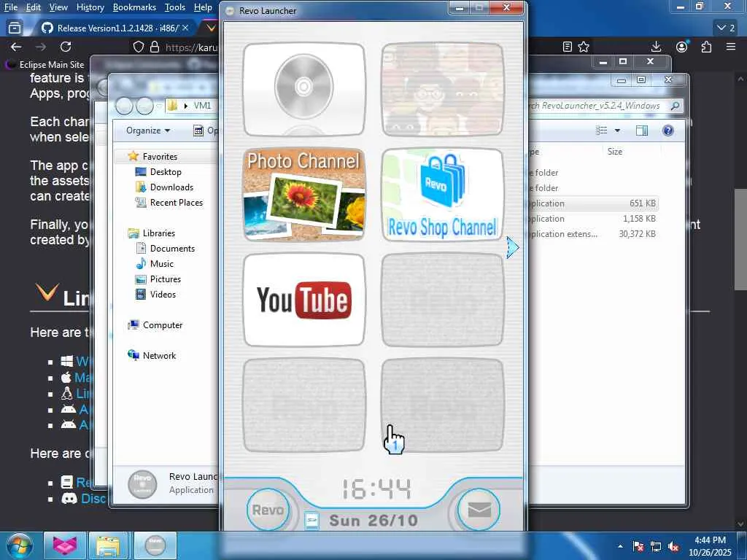This screenshot has width=747, height=560.
Task: Select Pictures library in Explorer
Action: point(166,279)
